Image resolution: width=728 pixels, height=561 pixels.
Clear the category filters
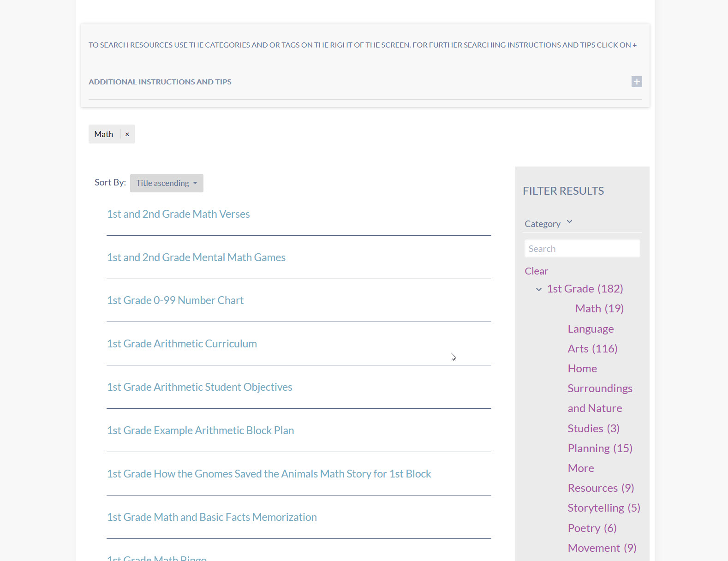click(536, 271)
